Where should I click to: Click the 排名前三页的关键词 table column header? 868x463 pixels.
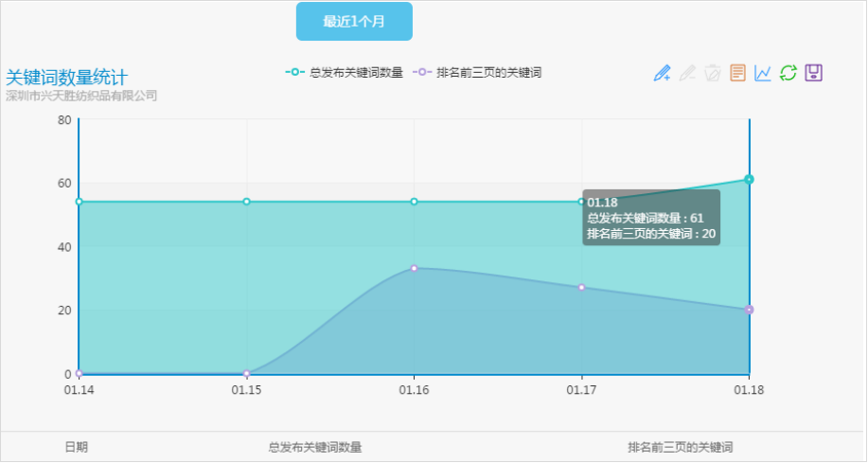click(680, 447)
